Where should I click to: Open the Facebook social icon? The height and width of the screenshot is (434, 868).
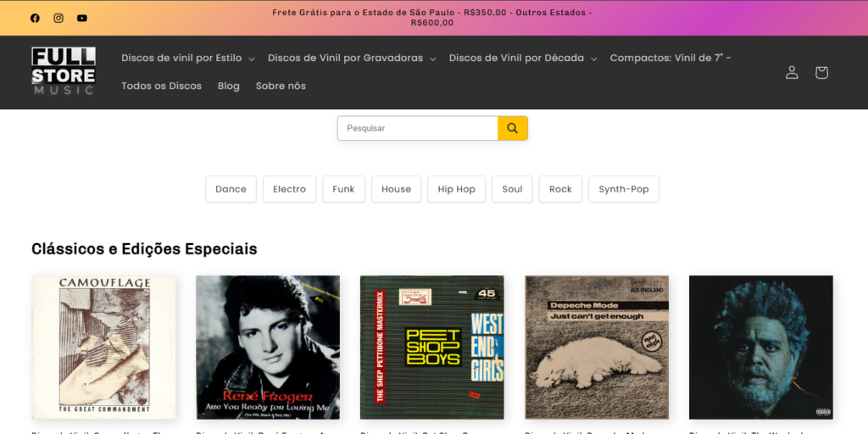click(35, 18)
